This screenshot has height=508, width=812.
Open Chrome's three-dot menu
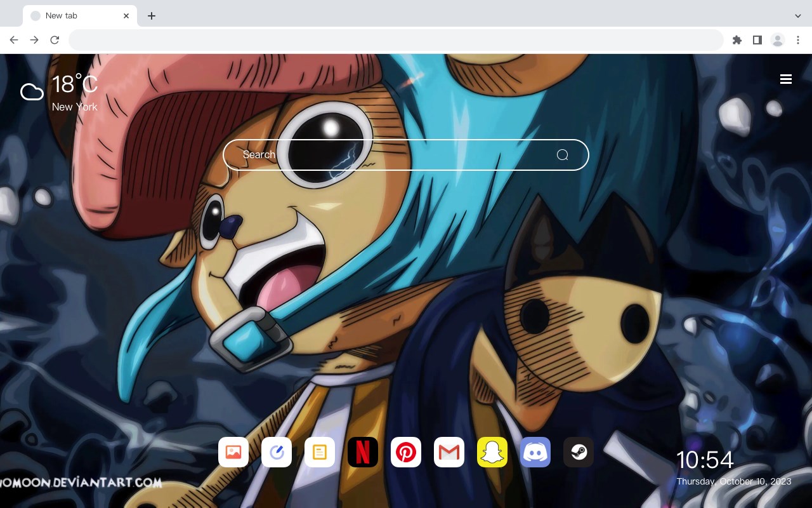pos(798,40)
